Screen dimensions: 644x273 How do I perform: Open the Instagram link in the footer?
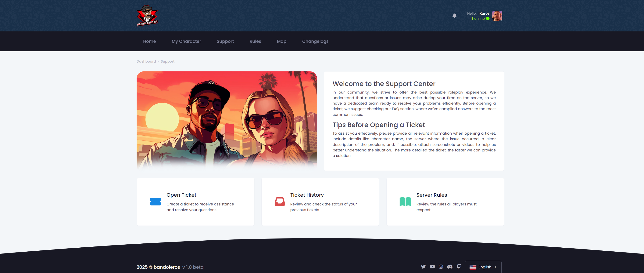coord(441,267)
